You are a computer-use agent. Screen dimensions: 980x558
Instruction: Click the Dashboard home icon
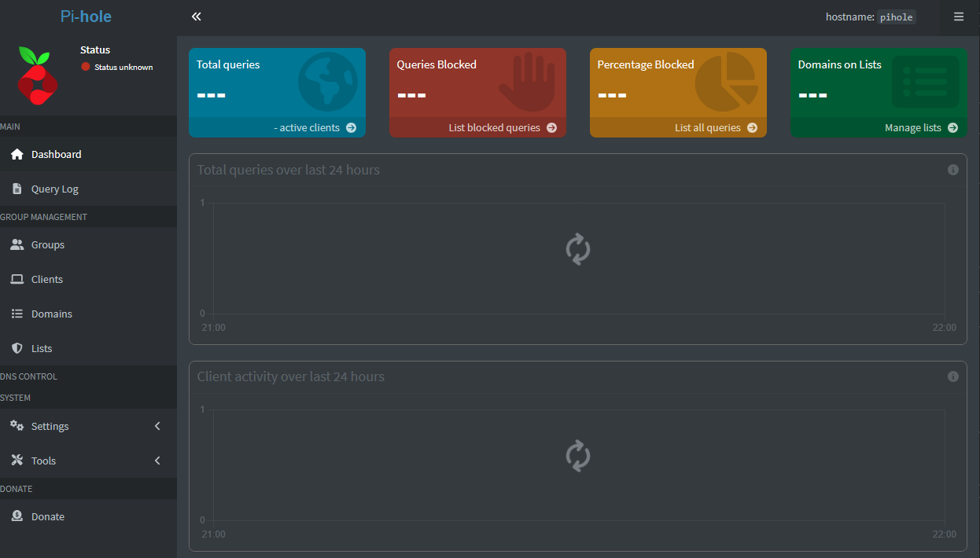[x=17, y=155]
